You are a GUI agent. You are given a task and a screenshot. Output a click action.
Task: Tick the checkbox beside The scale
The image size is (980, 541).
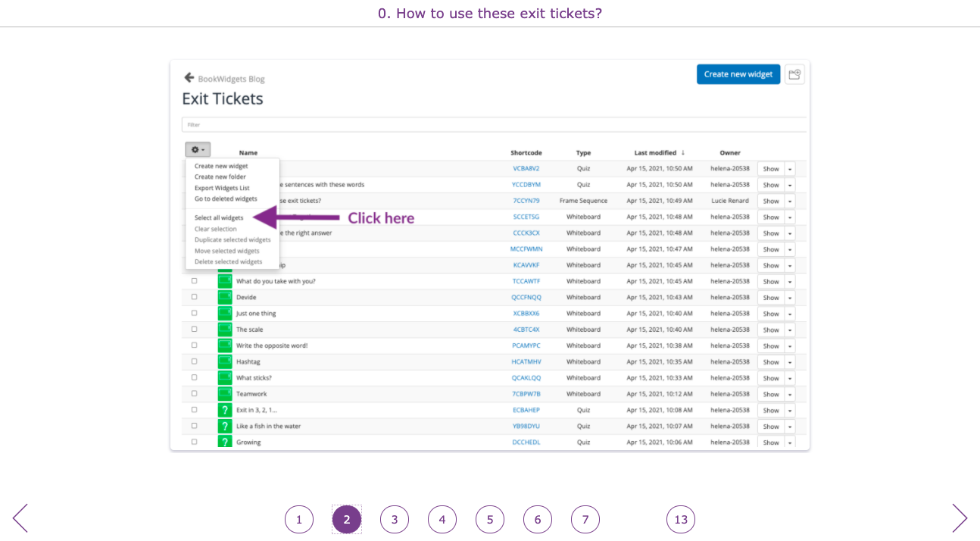point(194,329)
